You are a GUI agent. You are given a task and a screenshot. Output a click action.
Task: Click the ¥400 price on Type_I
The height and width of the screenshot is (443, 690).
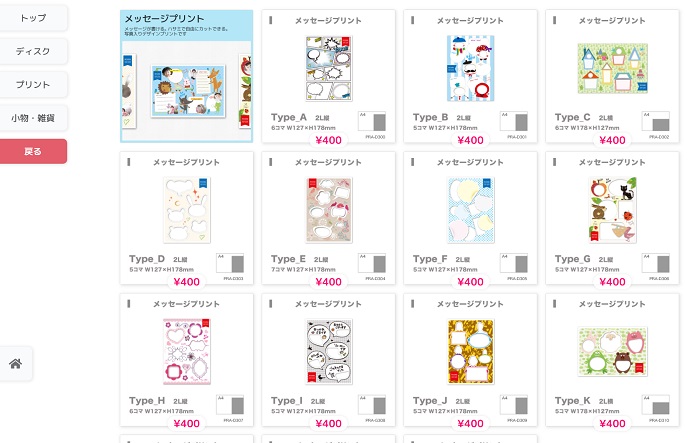(x=329, y=423)
